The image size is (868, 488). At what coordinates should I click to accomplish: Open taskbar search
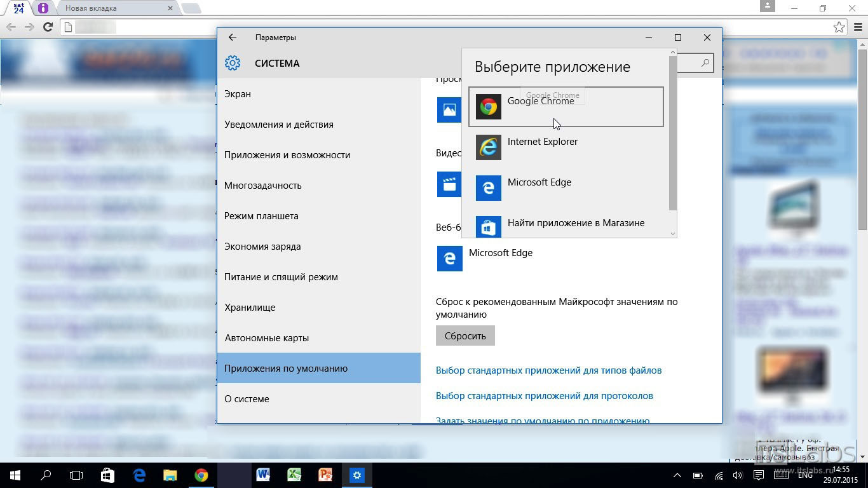46,475
